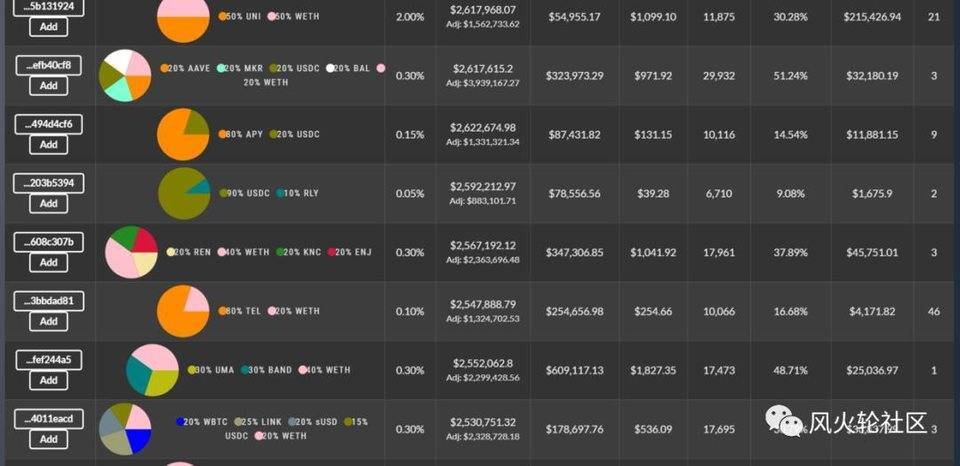960x466 pixels.
Task: Click the blue WBTC legend dot
Action: (x=180, y=422)
